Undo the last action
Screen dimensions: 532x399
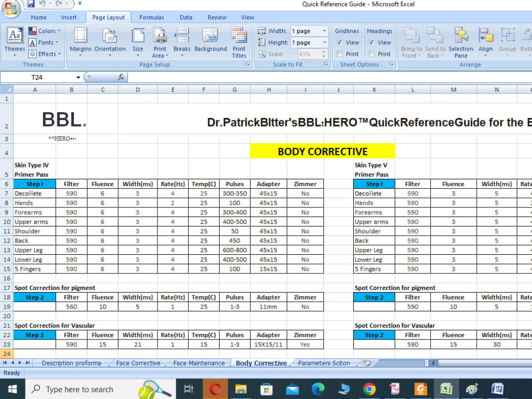click(43, 4)
